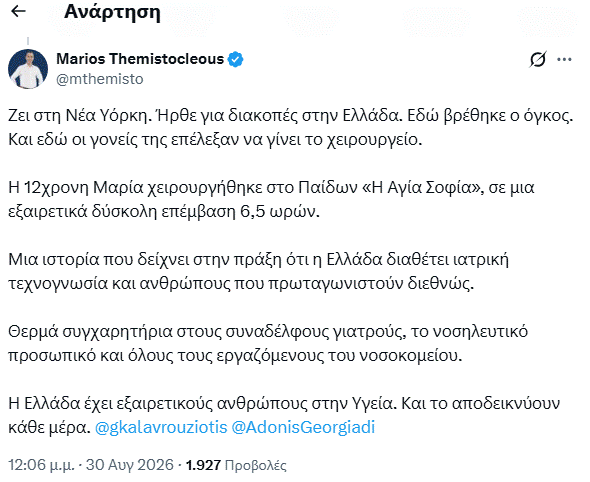The width and height of the screenshot is (590, 482).
Task: Open the @mthemisto handle
Action: (100, 79)
